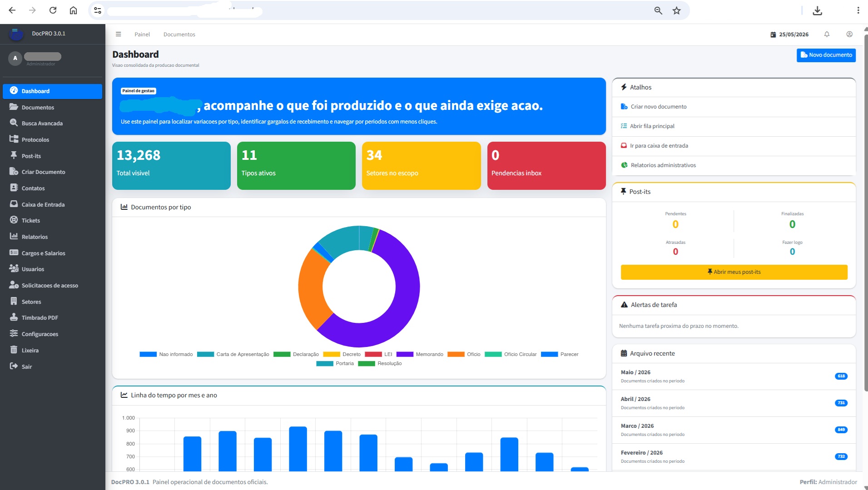This screenshot has width=868, height=490.
Task: Toggle Nao informado legend swatch
Action: pyautogui.click(x=148, y=354)
